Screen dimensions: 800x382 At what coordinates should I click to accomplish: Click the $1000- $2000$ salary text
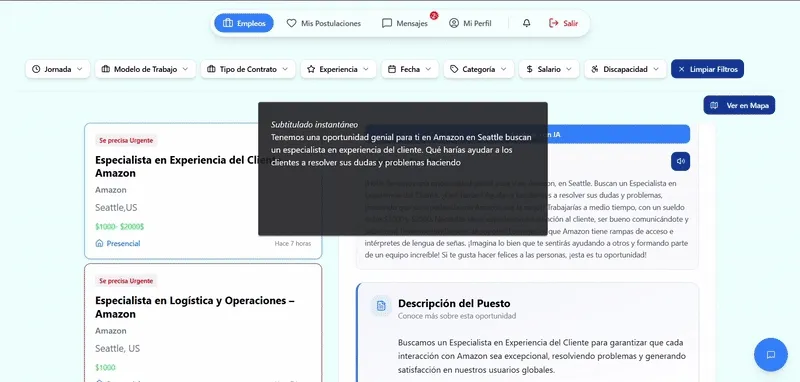(119, 226)
